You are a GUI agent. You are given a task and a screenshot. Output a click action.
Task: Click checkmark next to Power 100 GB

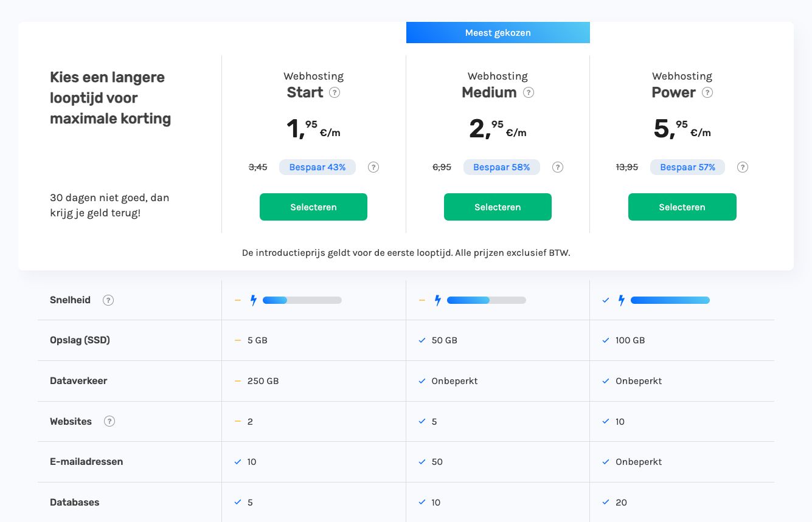tap(605, 340)
